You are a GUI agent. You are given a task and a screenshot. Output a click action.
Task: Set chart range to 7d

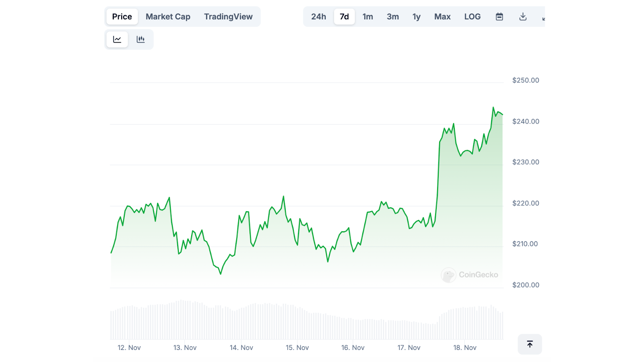tap(344, 16)
